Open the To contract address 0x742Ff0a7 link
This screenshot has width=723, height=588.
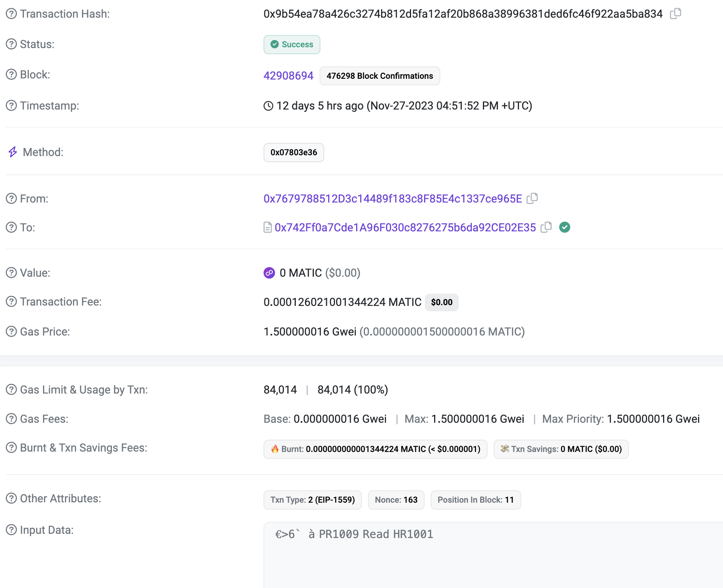405,228
